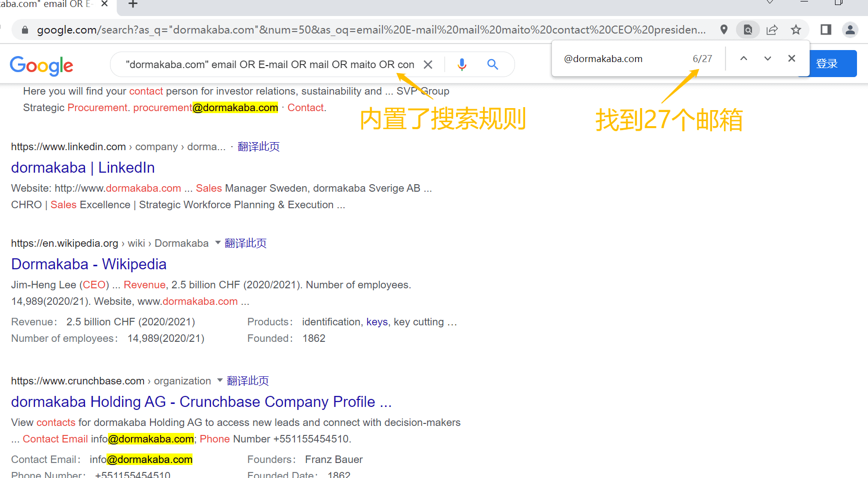Open the dormakaba | LinkedIn result
Image resolution: width=868 pixels, height=478 pixels.
click(x=83, y=168)
